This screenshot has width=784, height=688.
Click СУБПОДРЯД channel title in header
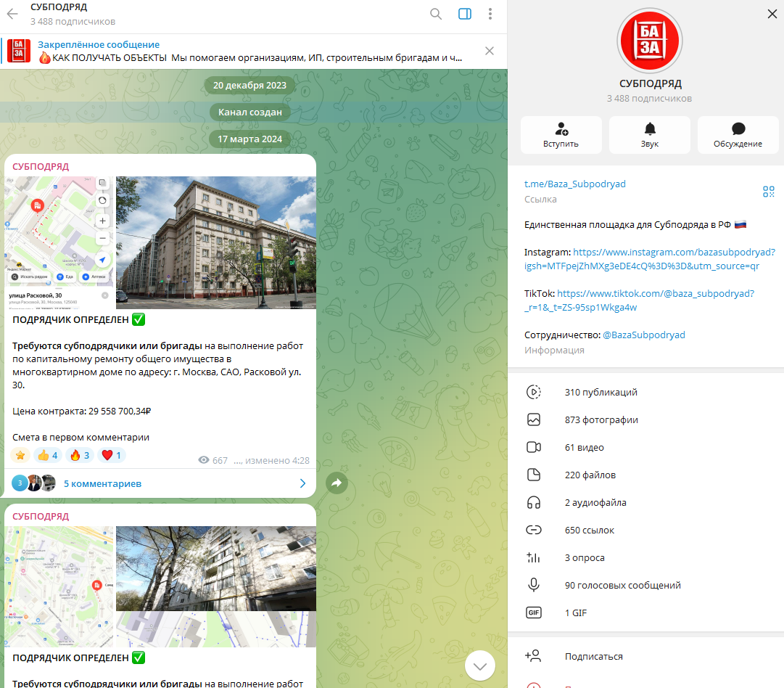(59, 7)
